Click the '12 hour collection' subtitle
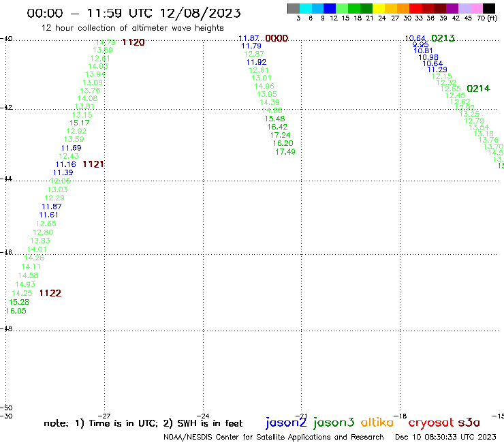Viewport: 504px width, 443px height. tap(132, 28)
